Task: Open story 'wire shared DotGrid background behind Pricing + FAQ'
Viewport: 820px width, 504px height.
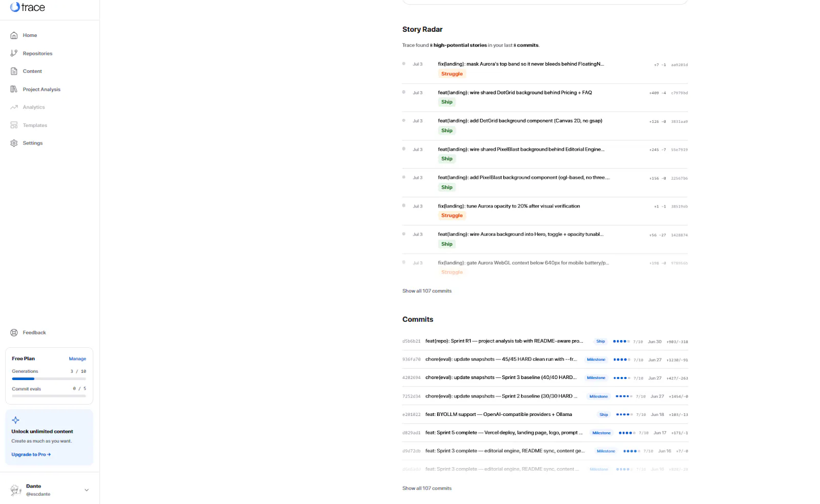Action: coord(515,93)
